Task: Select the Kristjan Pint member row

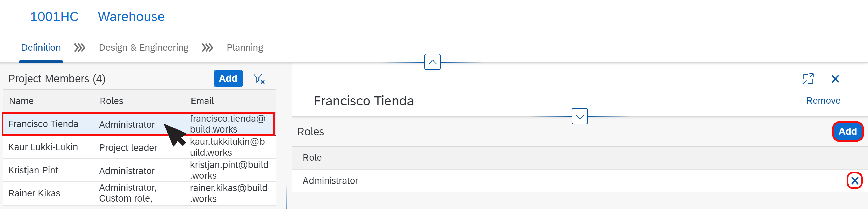Action: pyautogui.click(x=139, y=170)
